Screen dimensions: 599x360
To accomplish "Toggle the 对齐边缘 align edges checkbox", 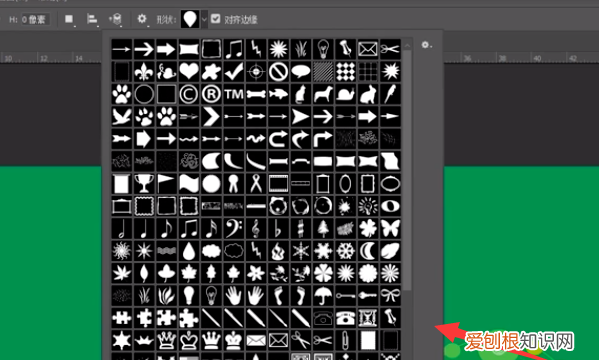I will pyautogui.click(x=215, y=18).
